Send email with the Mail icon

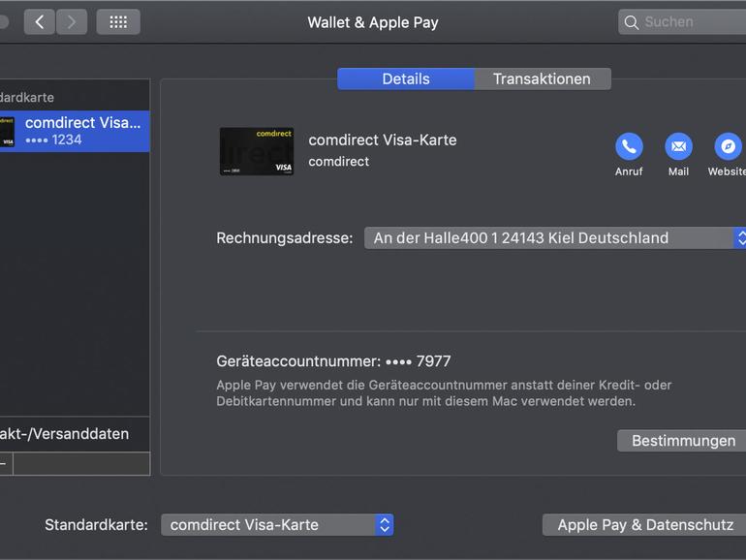click(x=678, y=146)
